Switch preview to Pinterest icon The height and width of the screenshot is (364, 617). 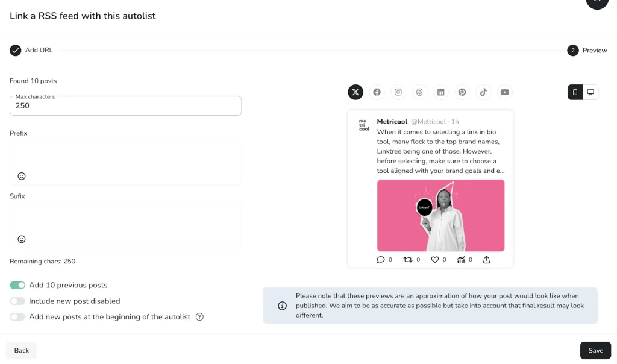(x=462, y=92)
